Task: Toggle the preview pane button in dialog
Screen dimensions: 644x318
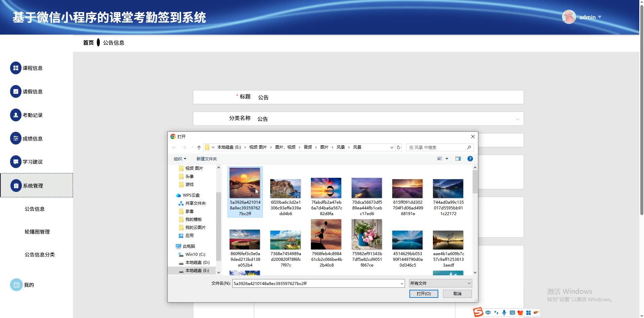Action: tap(458, 159)
